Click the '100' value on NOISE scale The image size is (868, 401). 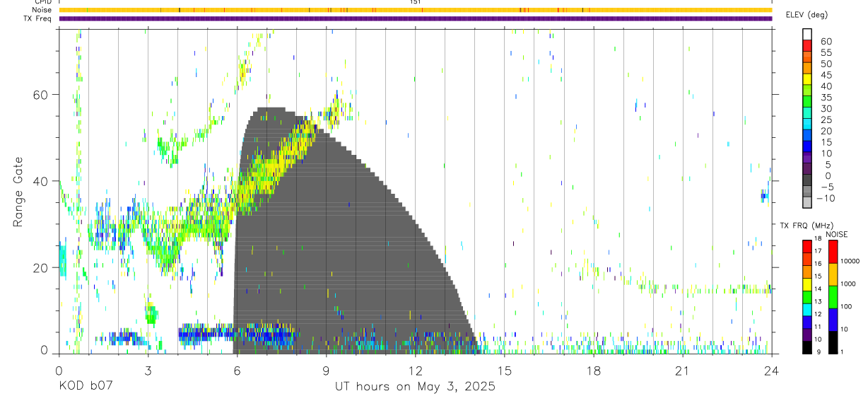point(845,306)
